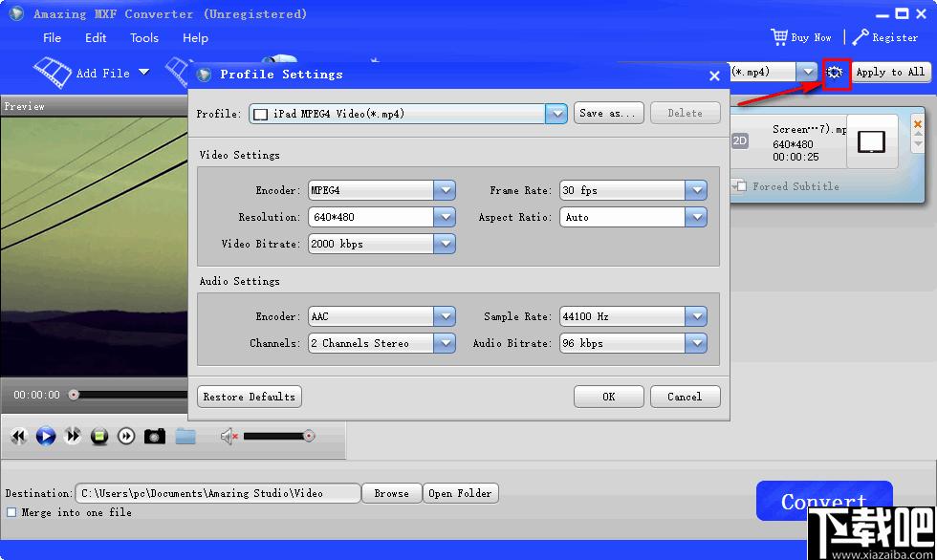Expand the Profile dropdown in dialog
Image resolution: width=937 pixels, height=560 pixels.
pyautogui.click(x=556, y=114)
